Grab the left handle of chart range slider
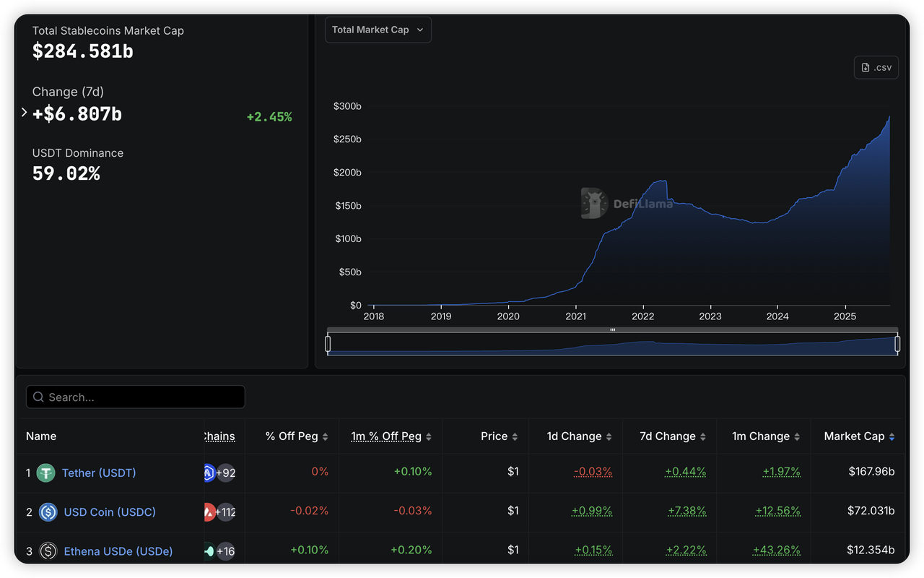The height and width of the screenshot is (578, 924). 328,344
